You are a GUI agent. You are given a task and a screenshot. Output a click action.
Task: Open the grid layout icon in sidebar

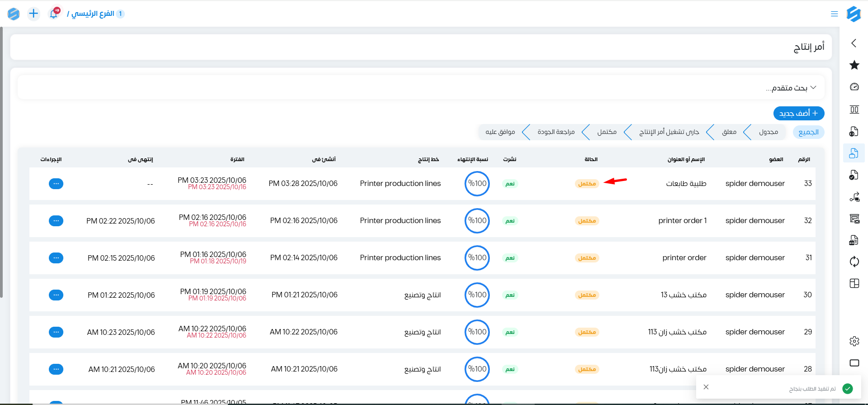[x=854, y=283]
